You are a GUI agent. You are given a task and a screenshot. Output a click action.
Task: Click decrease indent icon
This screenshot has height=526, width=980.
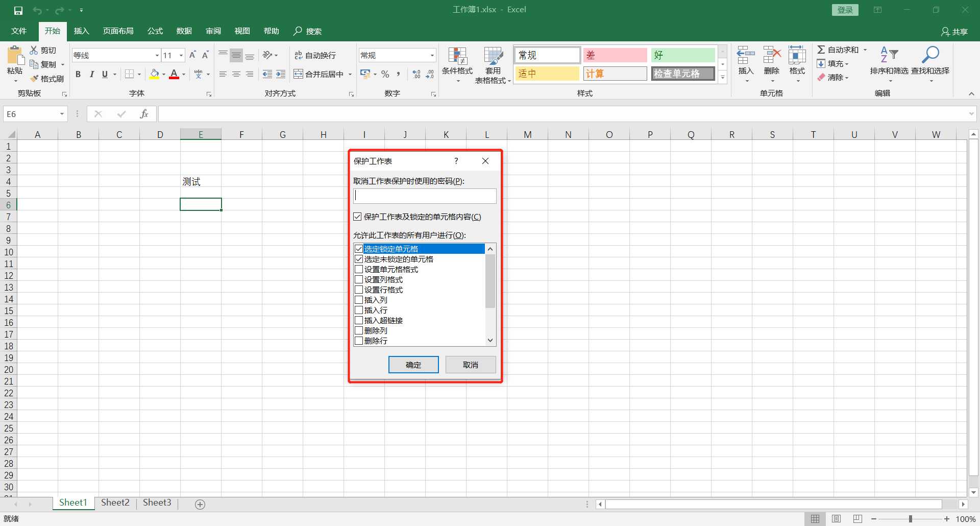tap(267, 74)
